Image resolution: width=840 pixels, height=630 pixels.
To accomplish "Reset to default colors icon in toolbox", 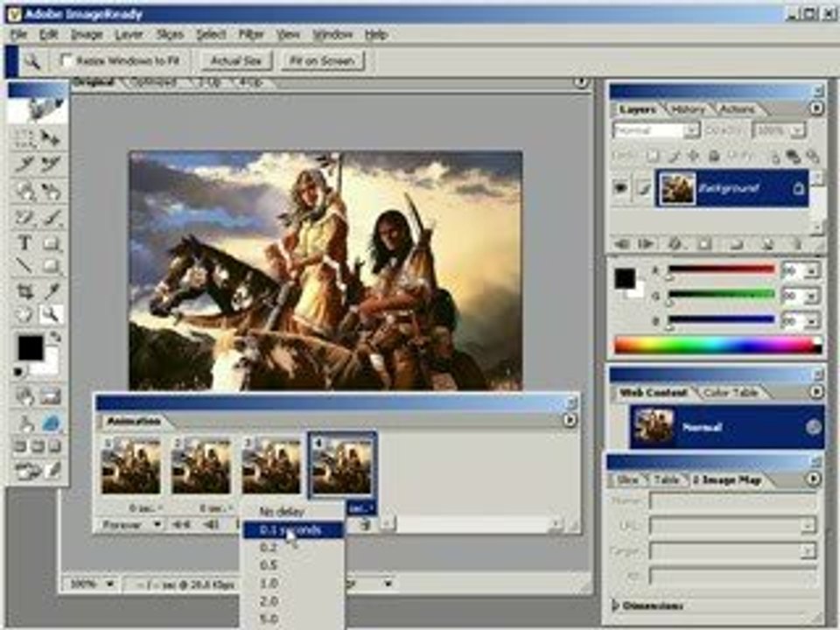I will pos(18,371).
